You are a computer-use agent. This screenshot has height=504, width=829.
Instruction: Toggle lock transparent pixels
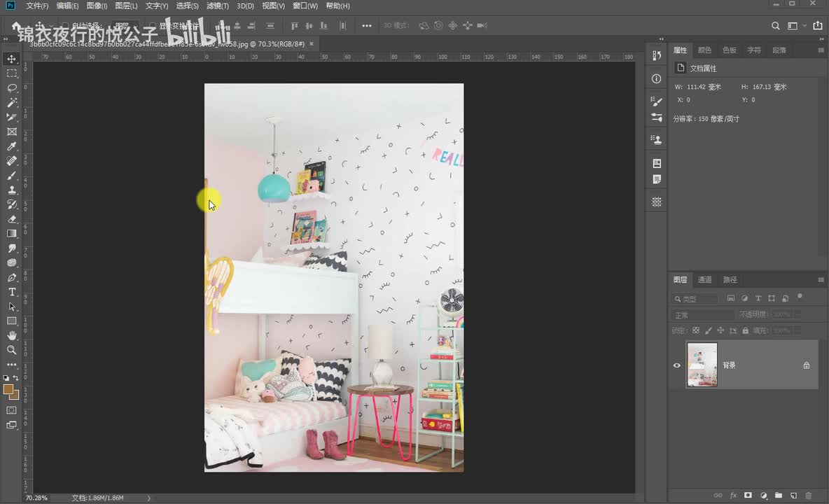(696, 330)
